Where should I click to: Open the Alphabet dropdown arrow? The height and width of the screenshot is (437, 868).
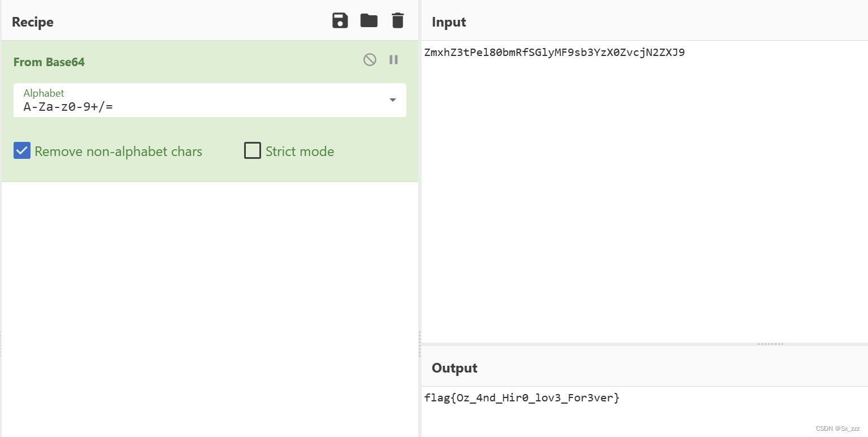point(393,100)
